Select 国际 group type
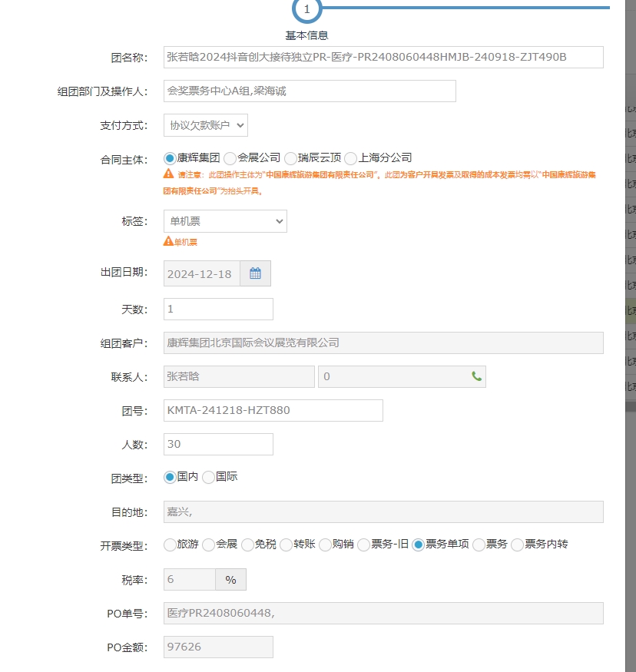Image resolution: width=636 pixels, height=672 pixels. [208, 477]
